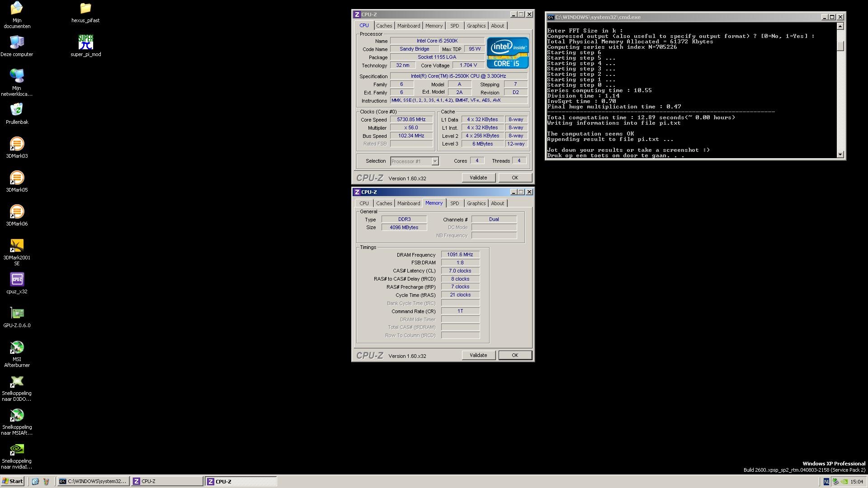
Task: Select the 3DMark06 desktop shortcut
Action: 17,212
